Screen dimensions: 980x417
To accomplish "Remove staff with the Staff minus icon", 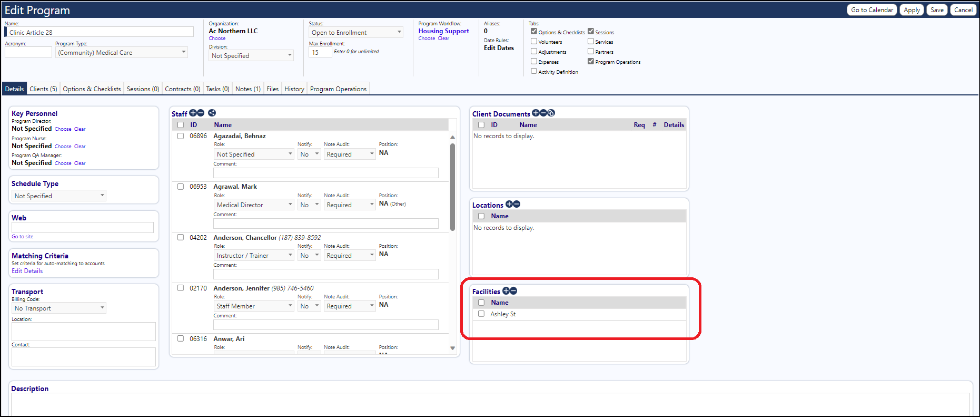I will coord(200,113).
